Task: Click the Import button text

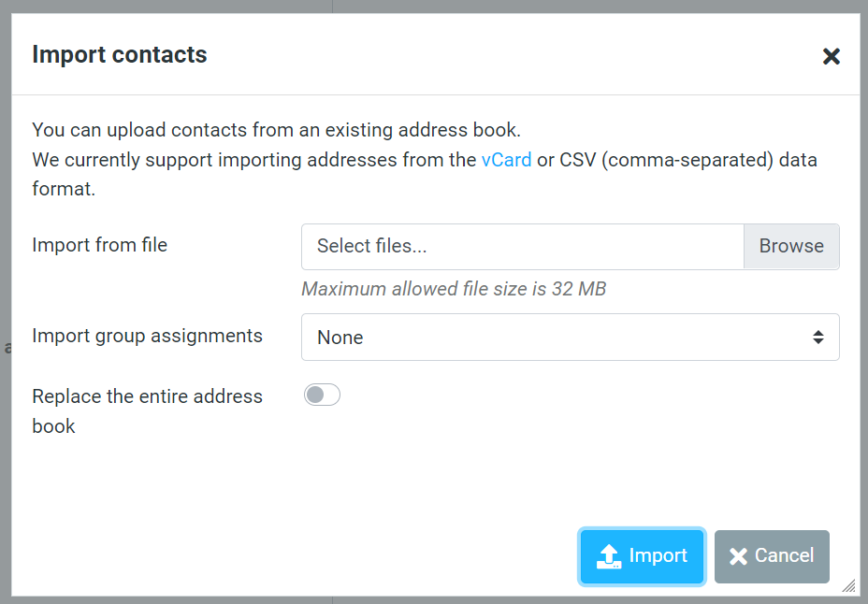Action: click(658, 555)
